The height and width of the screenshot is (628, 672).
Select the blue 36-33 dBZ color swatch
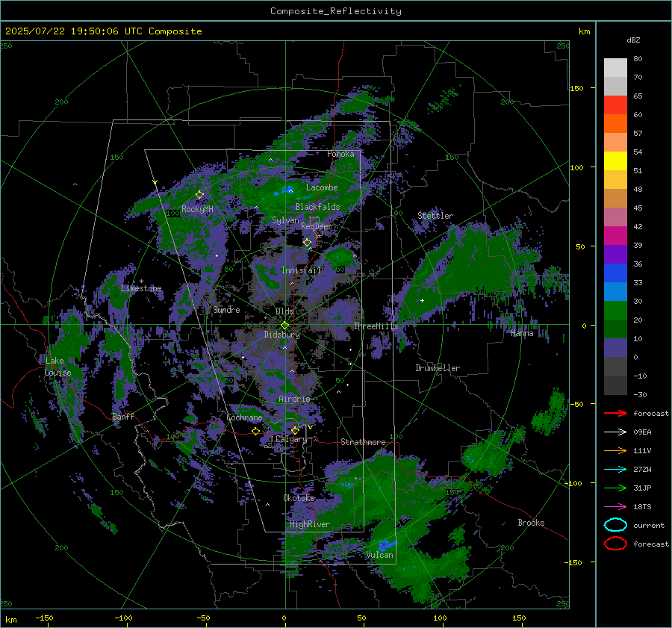coord(615,273)
